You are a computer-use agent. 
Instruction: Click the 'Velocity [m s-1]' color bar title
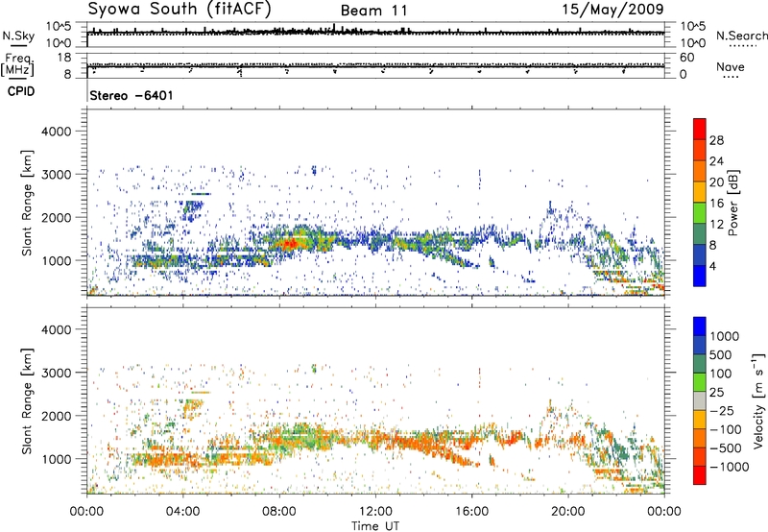click(x=758, y=400)
